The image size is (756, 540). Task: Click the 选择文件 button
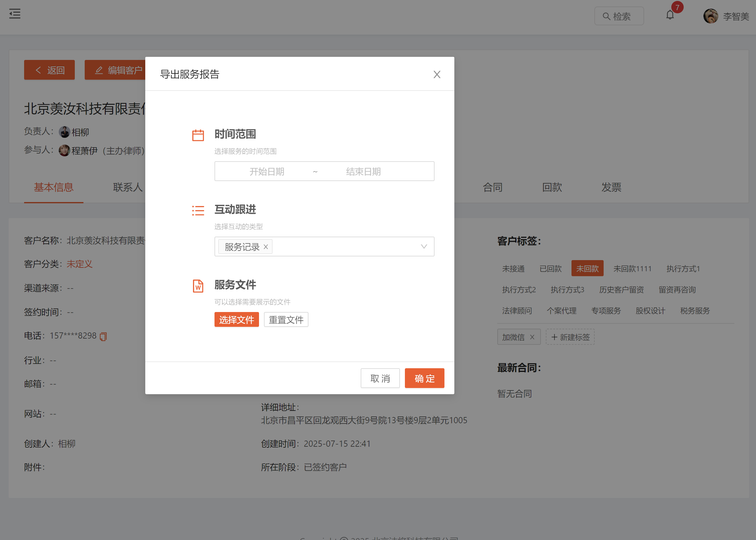click(x=236, y=319)
